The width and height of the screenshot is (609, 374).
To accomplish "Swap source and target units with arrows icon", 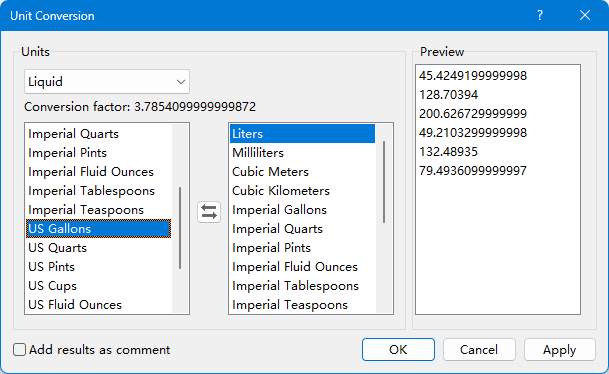I will click(x=209, y=212).
